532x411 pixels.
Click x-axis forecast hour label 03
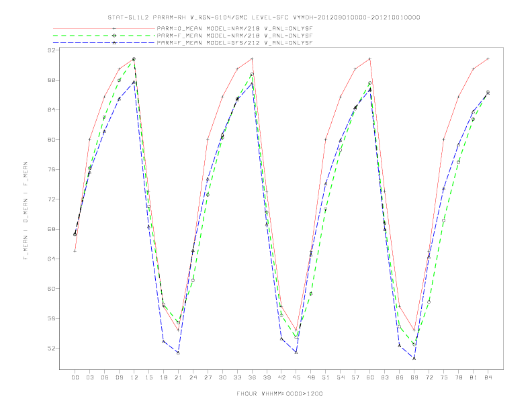tap(89, 377)
